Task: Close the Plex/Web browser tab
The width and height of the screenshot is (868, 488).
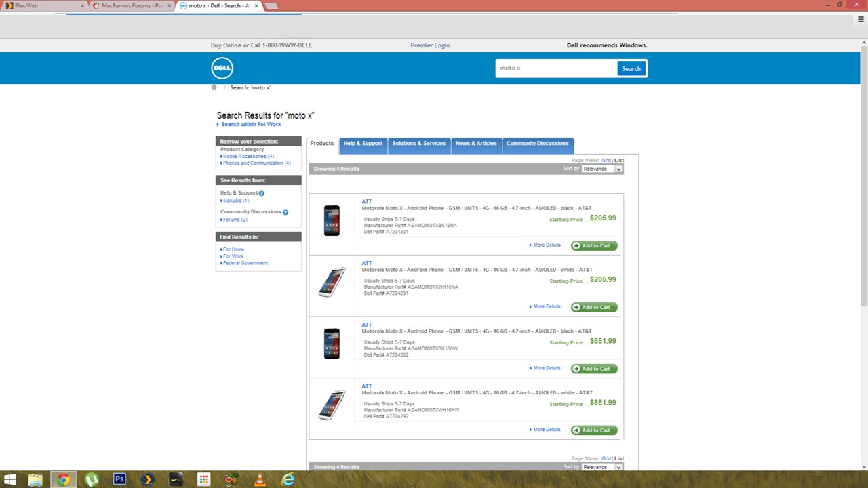Action: pyautogui.click(x=83, y=5)
